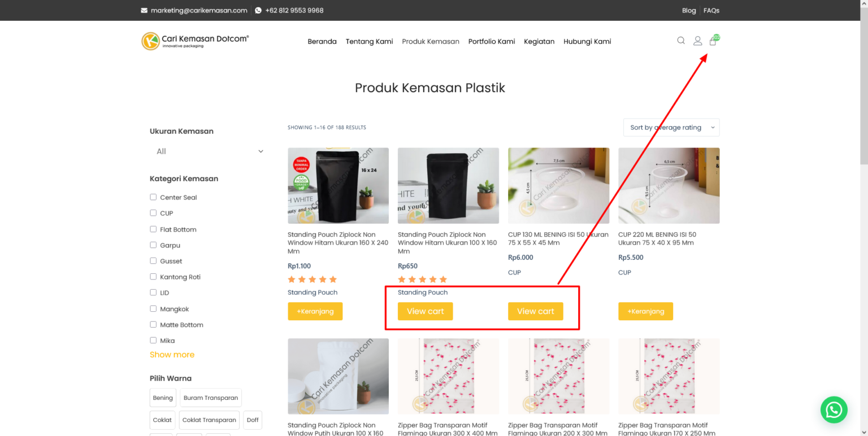
Task: Open the Sort by average rating dropdown
Action: coord(671,128)
